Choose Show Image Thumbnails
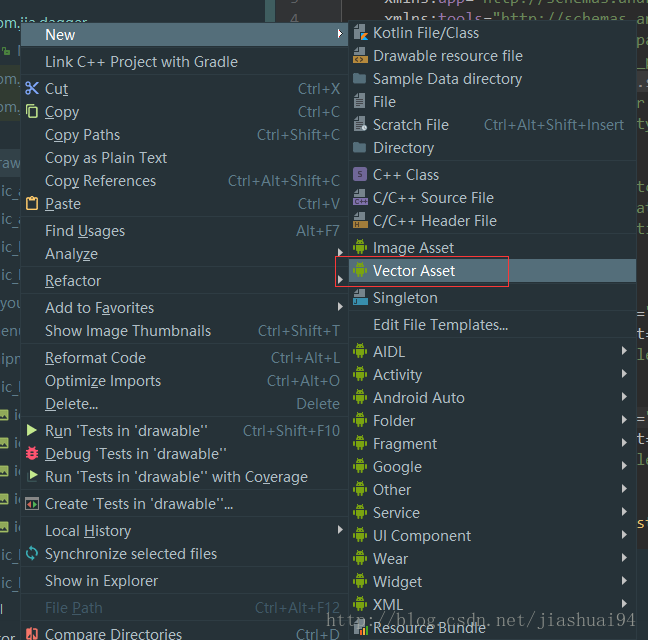The image size is (648, 640). click(x=184, y=331)
